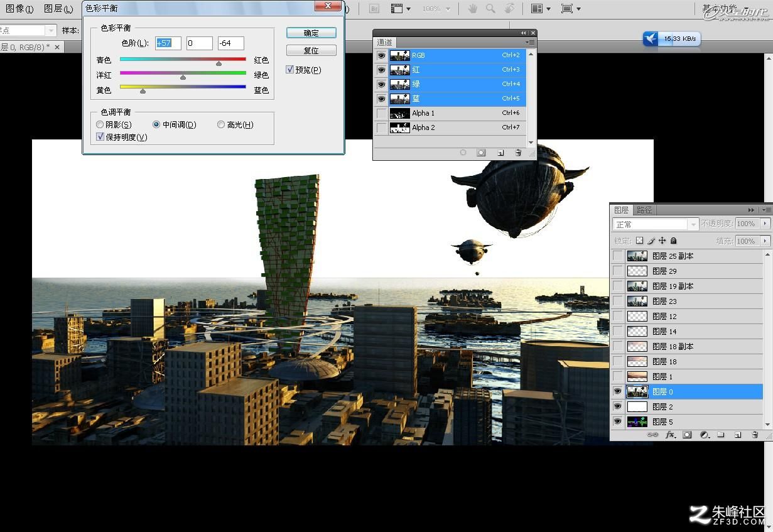Lock transparent pixels icon
773x532 pixels.
(x=639, y=241)
